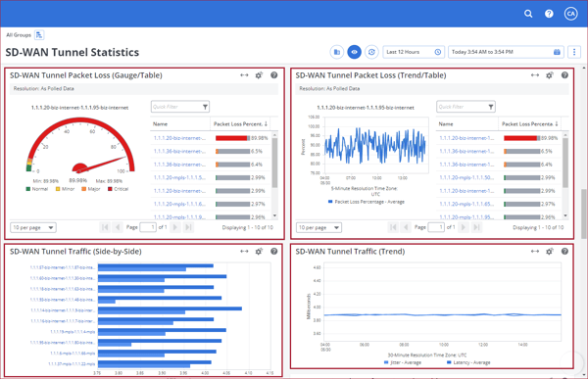Open settings for Tunnel Traffic Side-by-Side view
This screenshot has width=588, height=379.
(259, 251)
